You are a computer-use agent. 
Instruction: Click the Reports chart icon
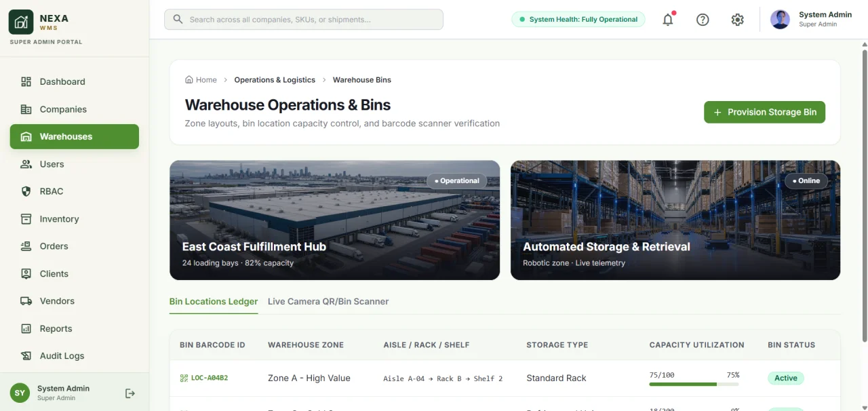click(x=26, y=329)
